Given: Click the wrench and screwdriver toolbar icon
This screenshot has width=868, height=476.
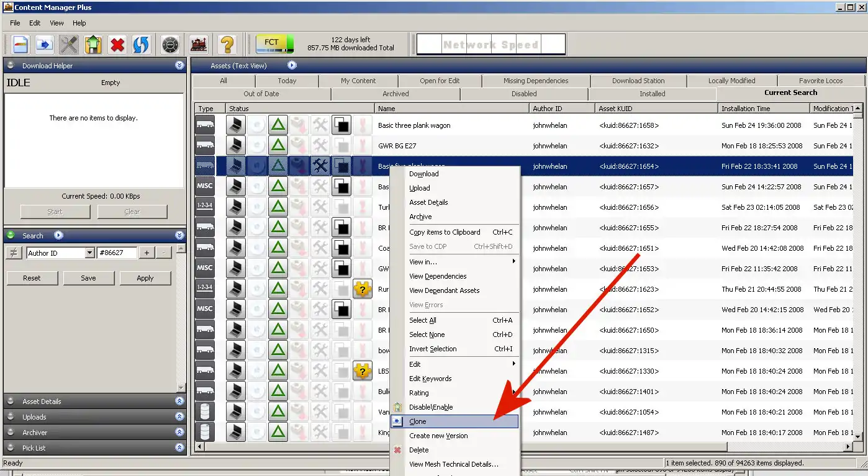Looking at the screenshot, I should [x=69, y=45].
